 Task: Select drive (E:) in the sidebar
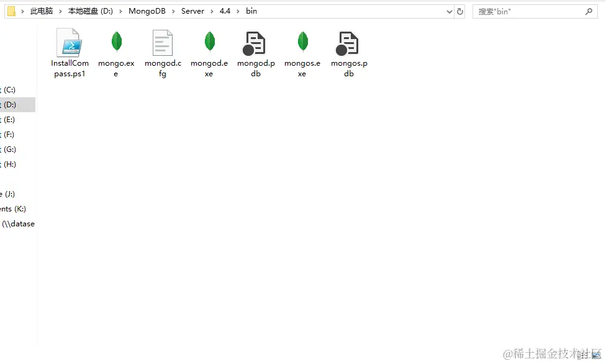click(19, 119)
